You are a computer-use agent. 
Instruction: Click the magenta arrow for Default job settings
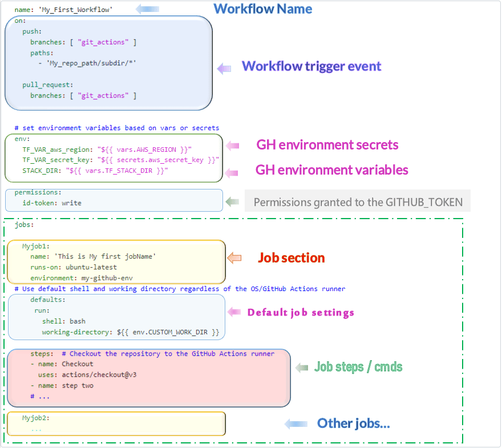click(234, 312)
